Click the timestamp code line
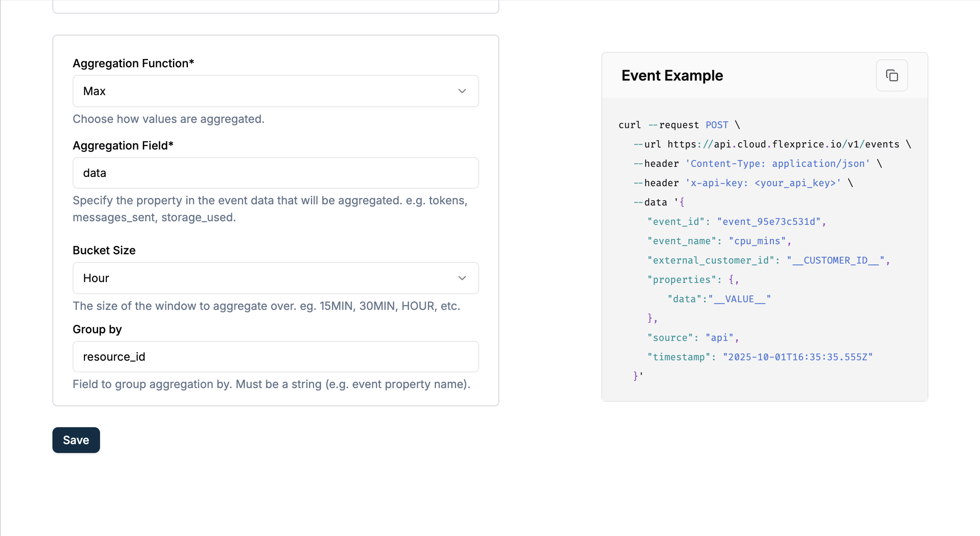Image resolution: width=980 pixels, height=536 pixels. (760, 357)
